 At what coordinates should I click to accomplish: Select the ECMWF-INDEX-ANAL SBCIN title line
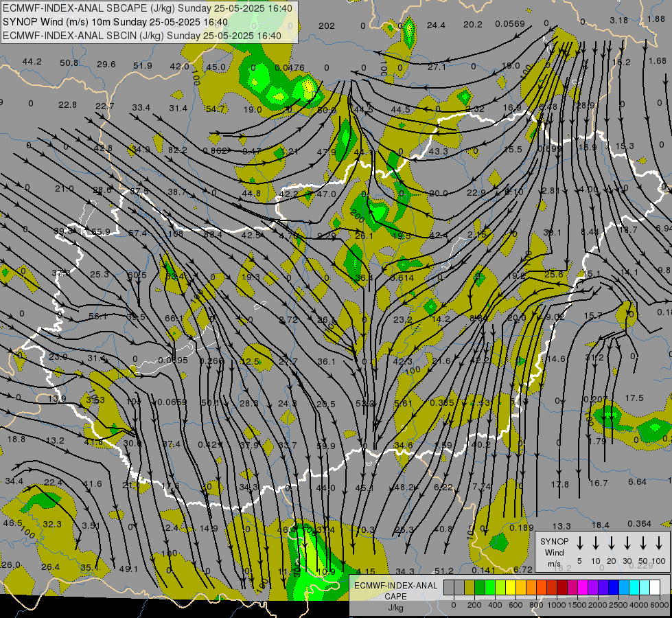tap(142, 36)
